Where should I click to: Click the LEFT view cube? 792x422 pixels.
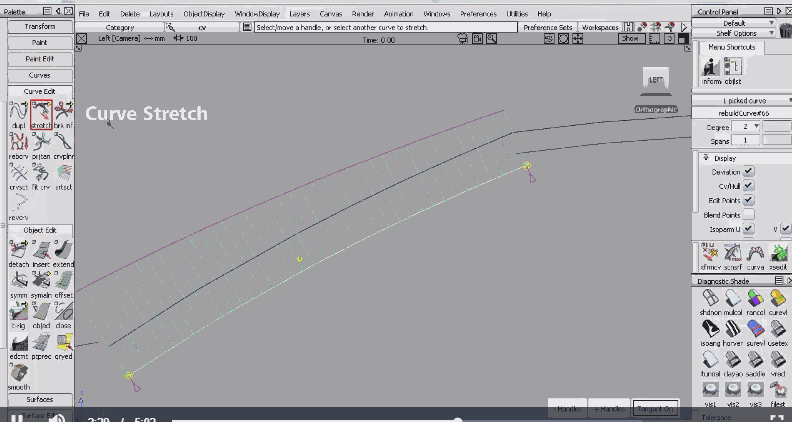656,81
